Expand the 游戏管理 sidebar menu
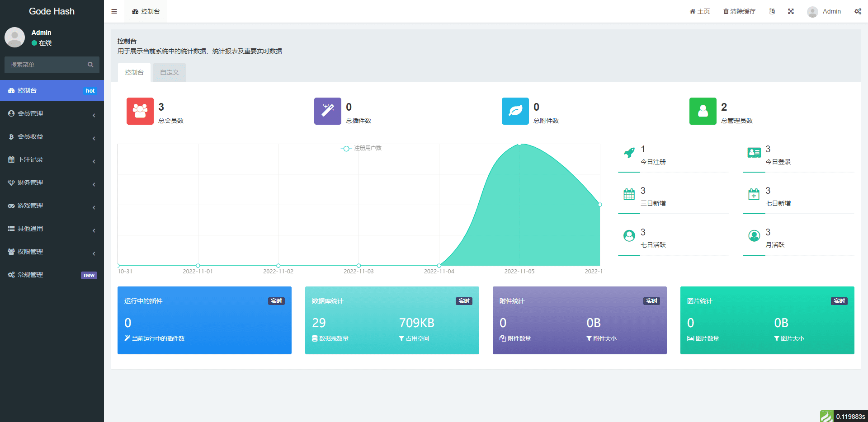 click(52, 206)
